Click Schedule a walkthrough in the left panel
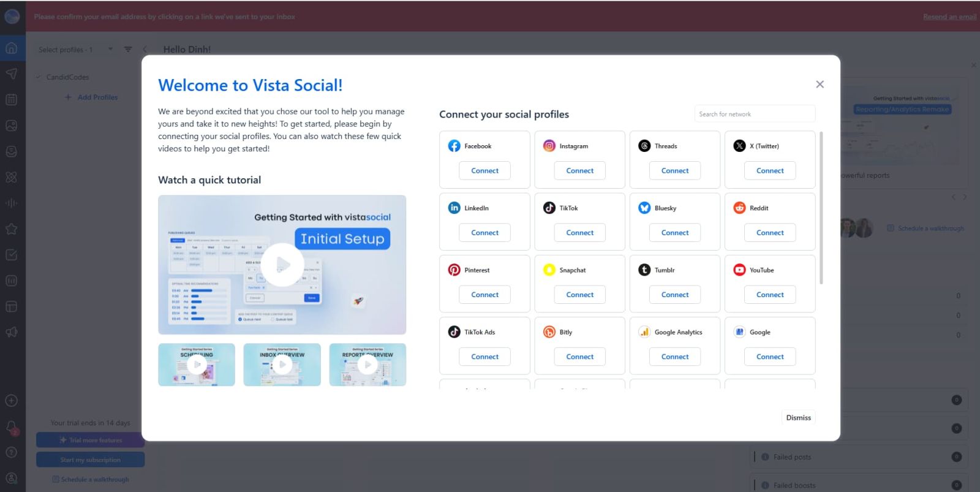The image size is (980, 492). 91,479
